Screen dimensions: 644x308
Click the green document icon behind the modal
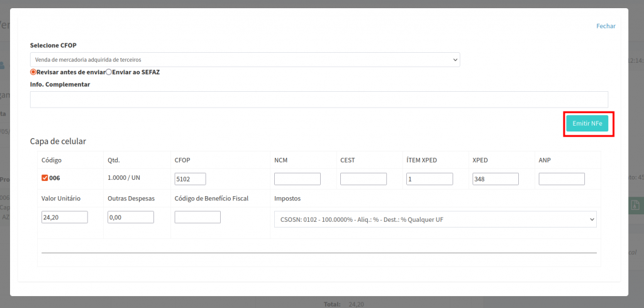pyautogui.click(x=635, y=205)
